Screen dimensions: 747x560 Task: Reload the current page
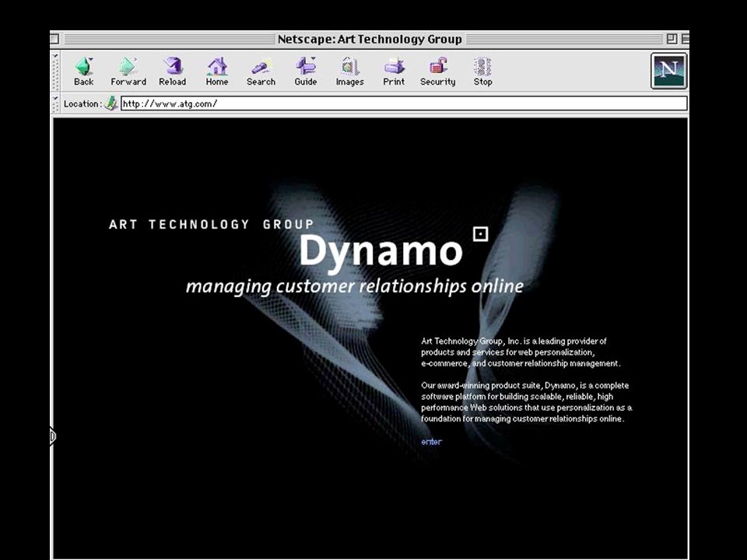pos(173,72)
